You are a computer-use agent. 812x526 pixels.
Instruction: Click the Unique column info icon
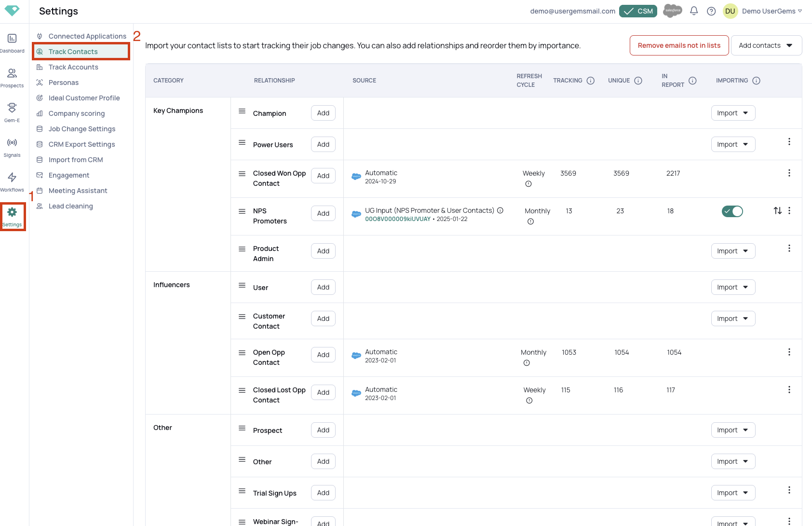tap(638, 81)
